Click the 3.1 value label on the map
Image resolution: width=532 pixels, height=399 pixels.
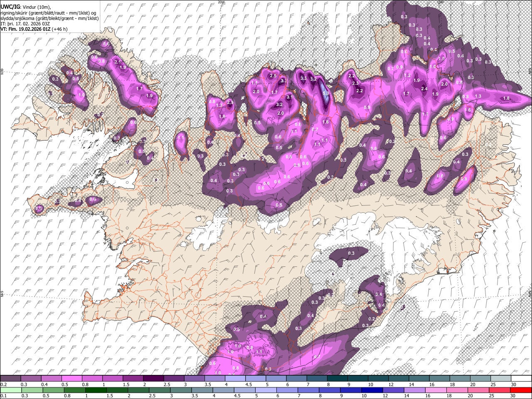(x=289, y=97)
